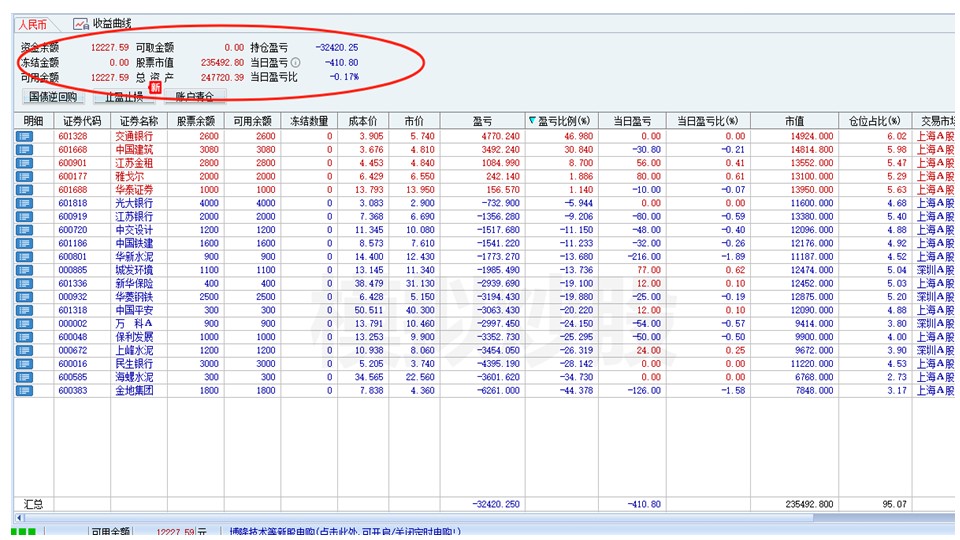Screen dimensions: 960x540
Task: Select stock name 华泰证券
Action: click(x=134, y=190)
